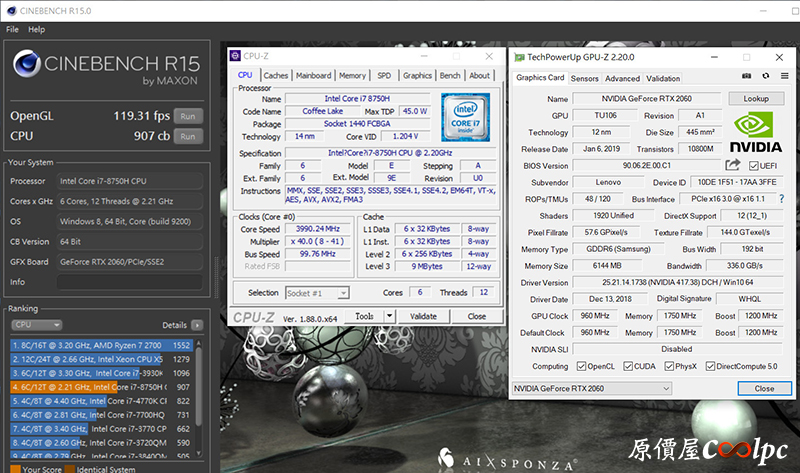Toggle the CUDA checkbox
The height and width of the screenshot is (473, 800).
628,366
